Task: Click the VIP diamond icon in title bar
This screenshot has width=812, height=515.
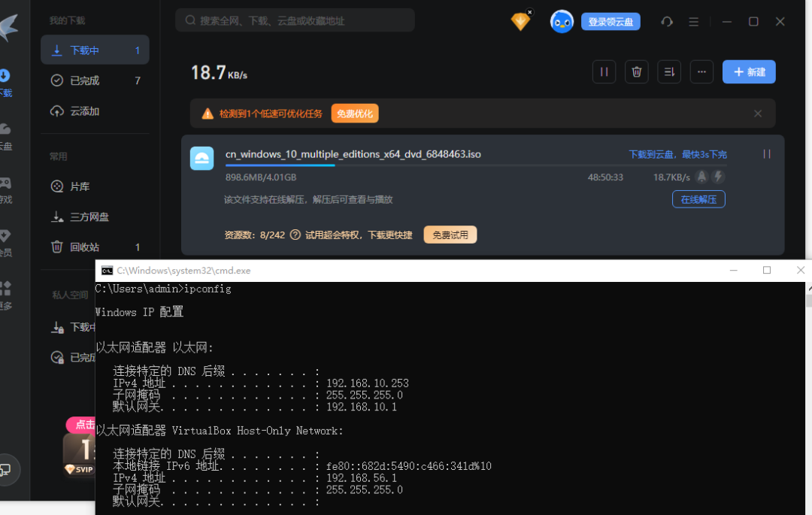Action: (520, 22)
